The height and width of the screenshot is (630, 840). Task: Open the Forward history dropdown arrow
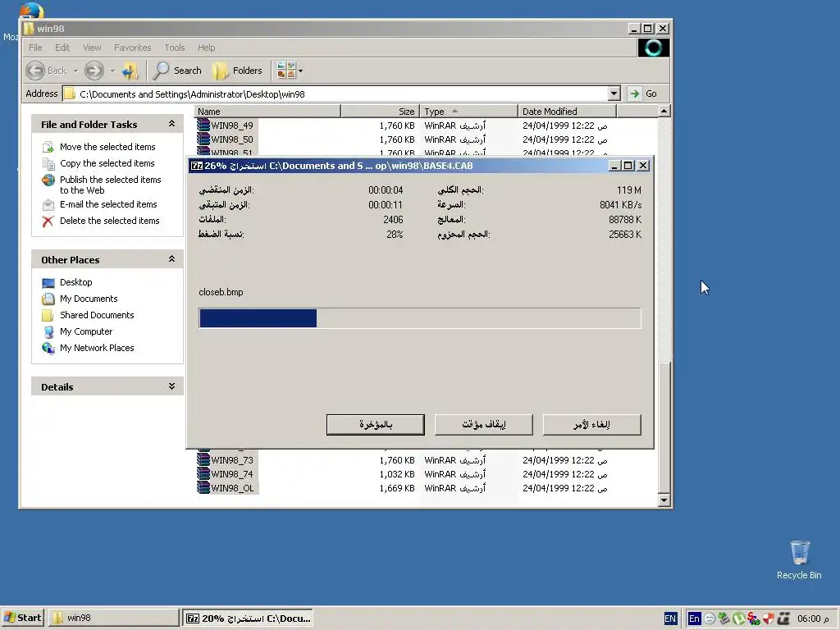(112, 71)
